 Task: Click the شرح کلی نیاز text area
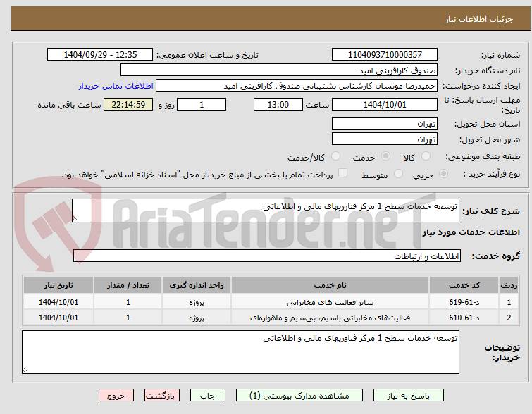click(266, 211)
